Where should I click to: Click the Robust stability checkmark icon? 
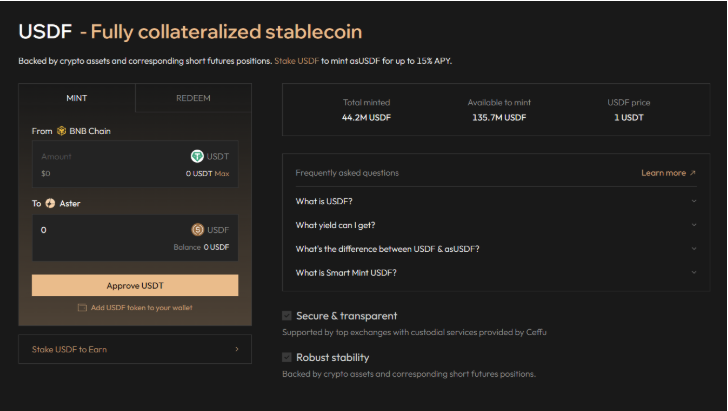coord(288,357)
